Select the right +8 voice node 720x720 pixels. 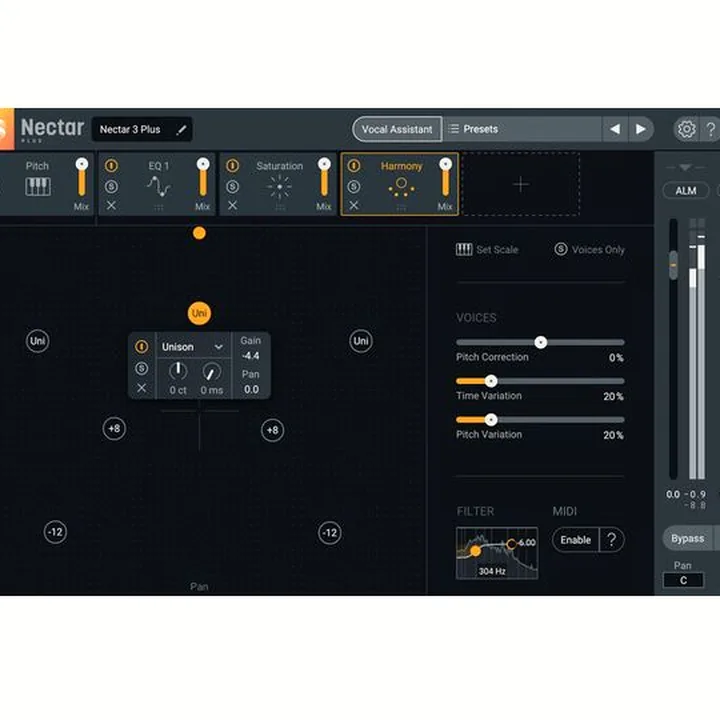(272, 430)
